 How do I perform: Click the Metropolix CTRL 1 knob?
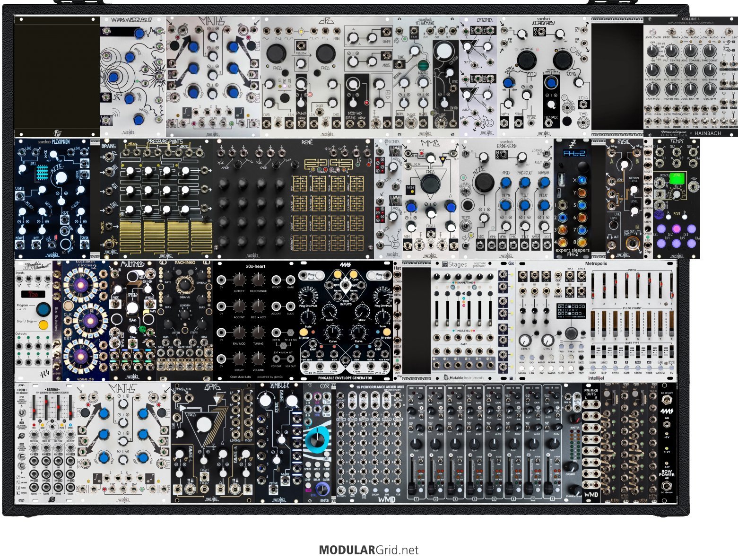(525, 340)
